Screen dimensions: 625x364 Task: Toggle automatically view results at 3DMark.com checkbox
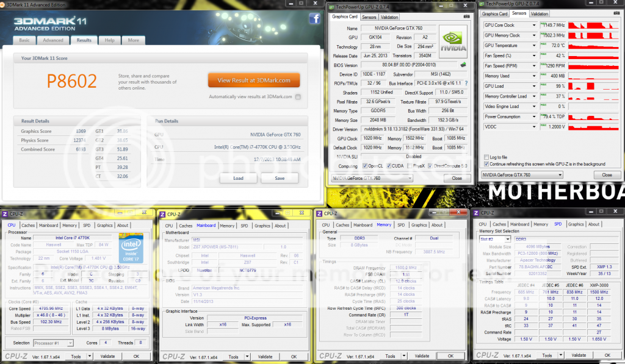point(298,96)
